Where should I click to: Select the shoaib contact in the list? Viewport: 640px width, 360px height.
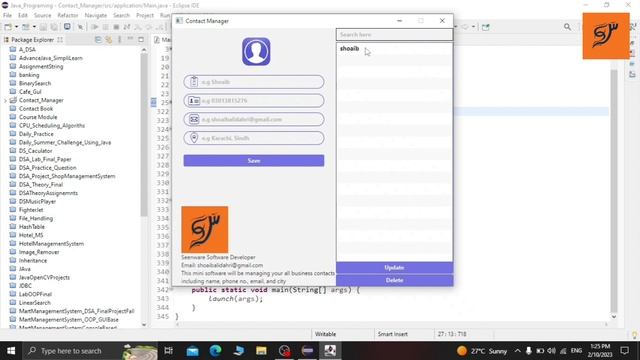click(x=394, y=49)
